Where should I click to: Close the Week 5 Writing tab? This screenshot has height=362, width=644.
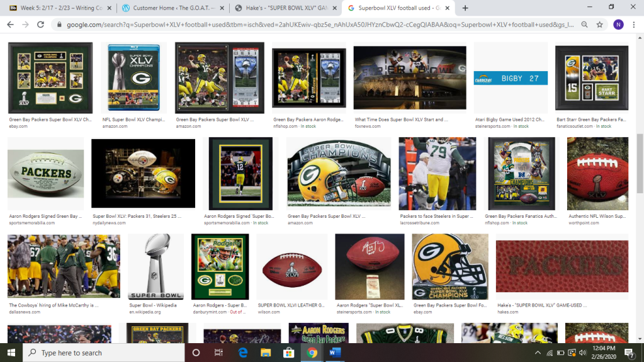coord(109,8)
